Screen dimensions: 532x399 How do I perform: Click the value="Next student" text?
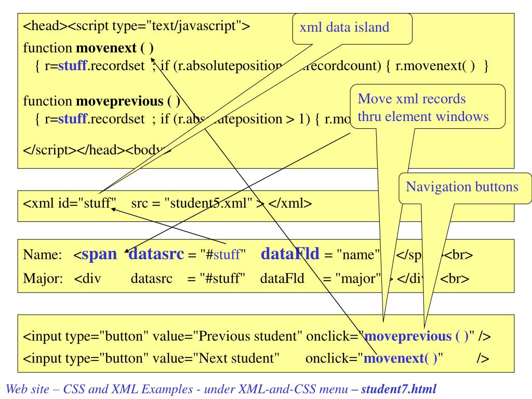[x=216, y=358]
